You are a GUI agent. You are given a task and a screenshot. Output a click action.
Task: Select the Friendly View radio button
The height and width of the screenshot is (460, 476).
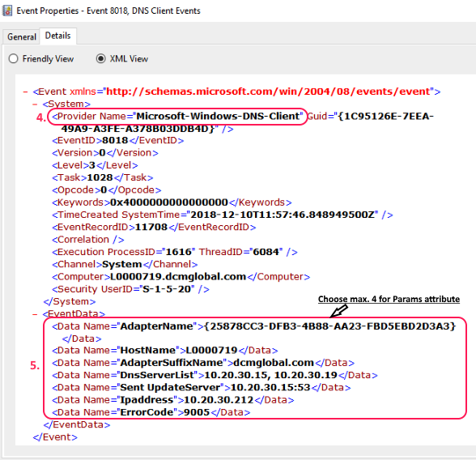pyautogui.click(x=13, y=58)
